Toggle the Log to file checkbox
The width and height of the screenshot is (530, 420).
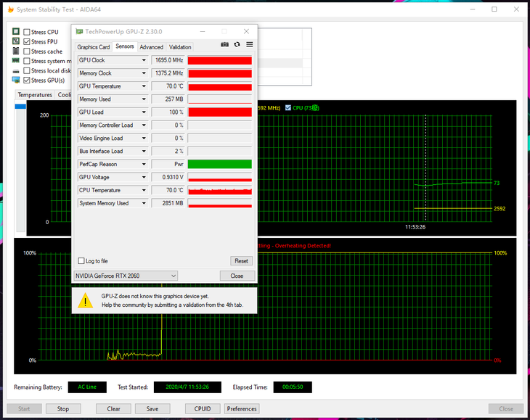pyautogui.click(x=81, y=261)
